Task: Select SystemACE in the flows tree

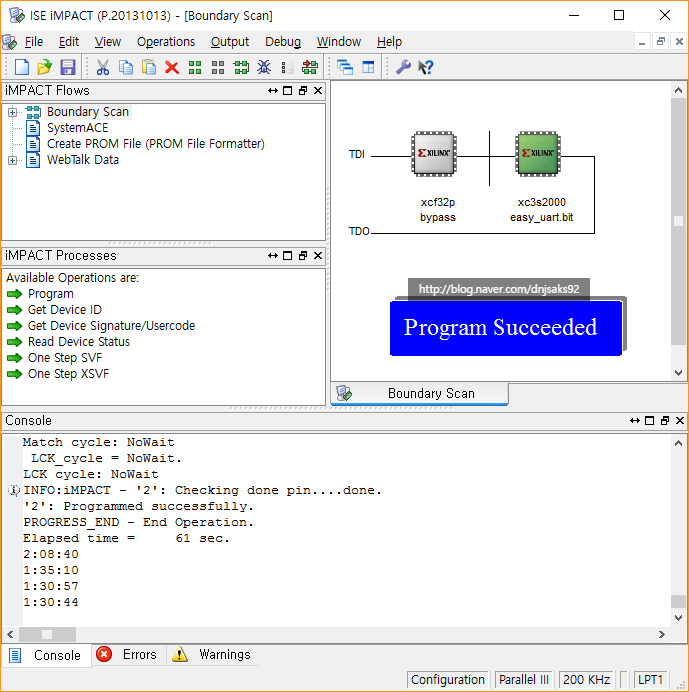Action: click(x=77, y=128)
